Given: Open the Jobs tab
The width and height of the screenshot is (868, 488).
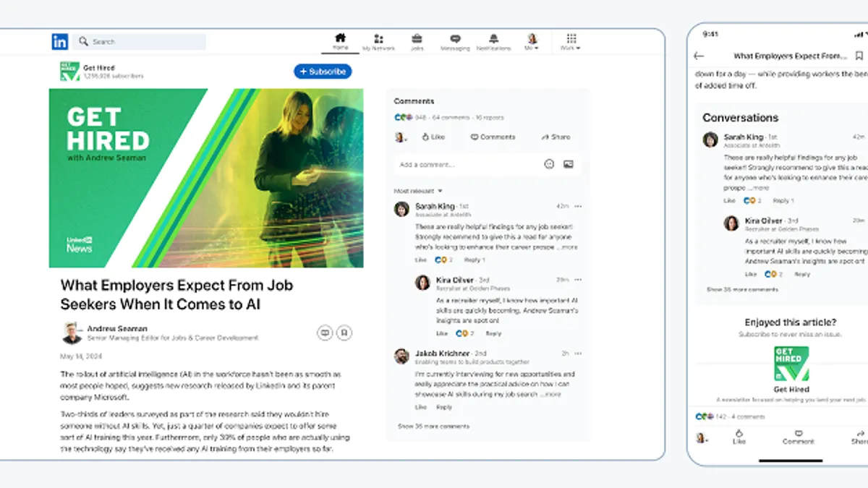Looking at the screenshot, I should (417, 42).
